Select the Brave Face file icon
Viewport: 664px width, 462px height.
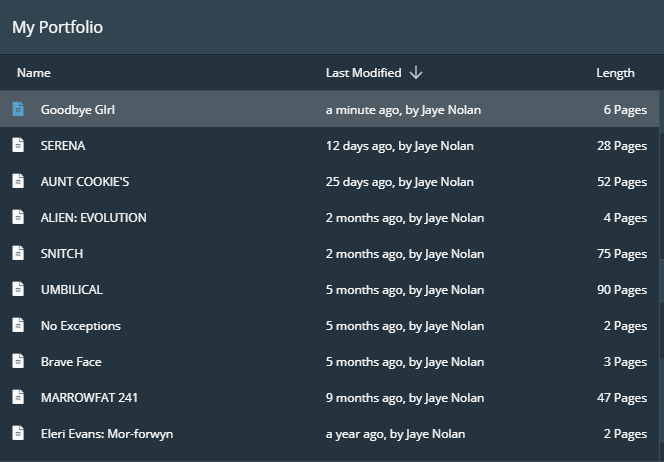point(18,361)
